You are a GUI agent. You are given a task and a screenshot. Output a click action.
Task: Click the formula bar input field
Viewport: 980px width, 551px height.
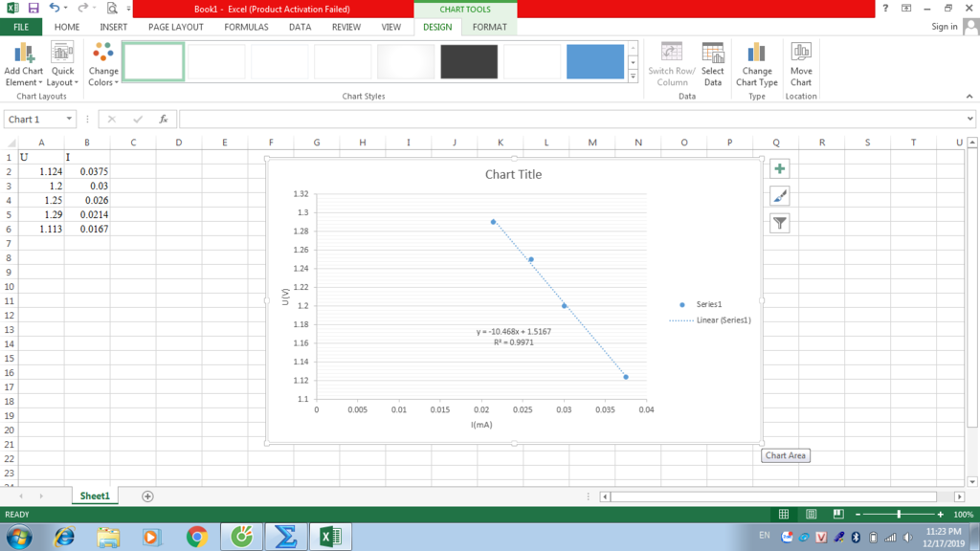pos(571,119)
